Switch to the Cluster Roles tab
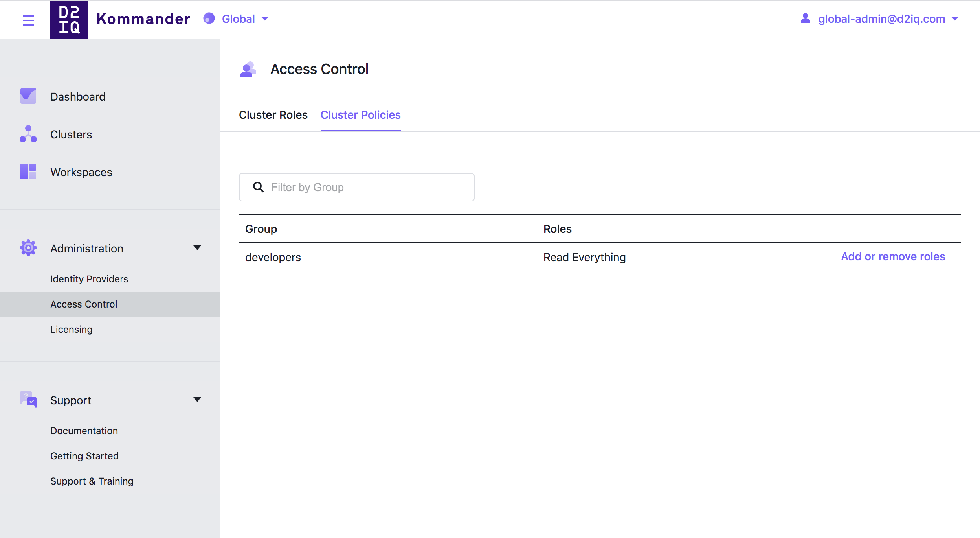The image size is (980, 538). tap(273, 115)
